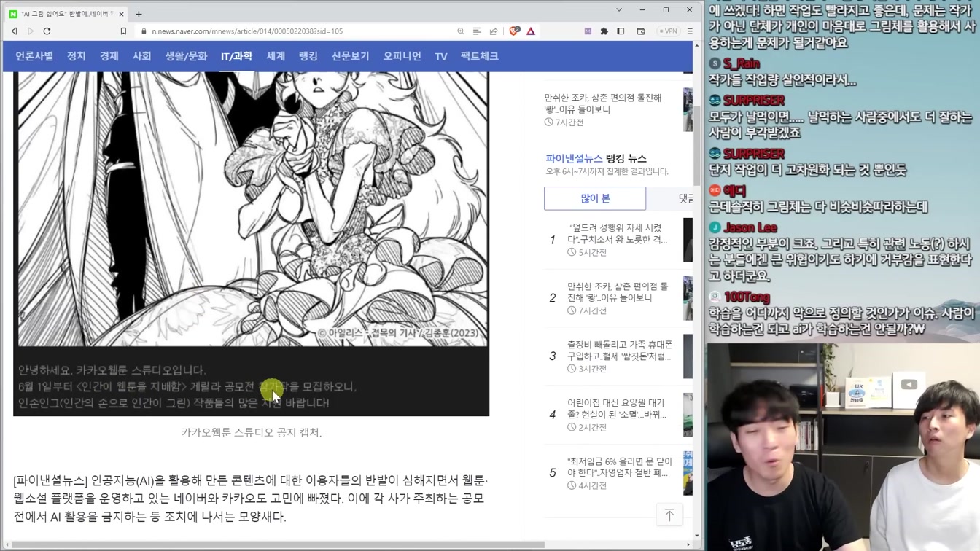Open the tab search chevron in the title bar
This screenshot has height=551, width=980.
click(619, 10)
